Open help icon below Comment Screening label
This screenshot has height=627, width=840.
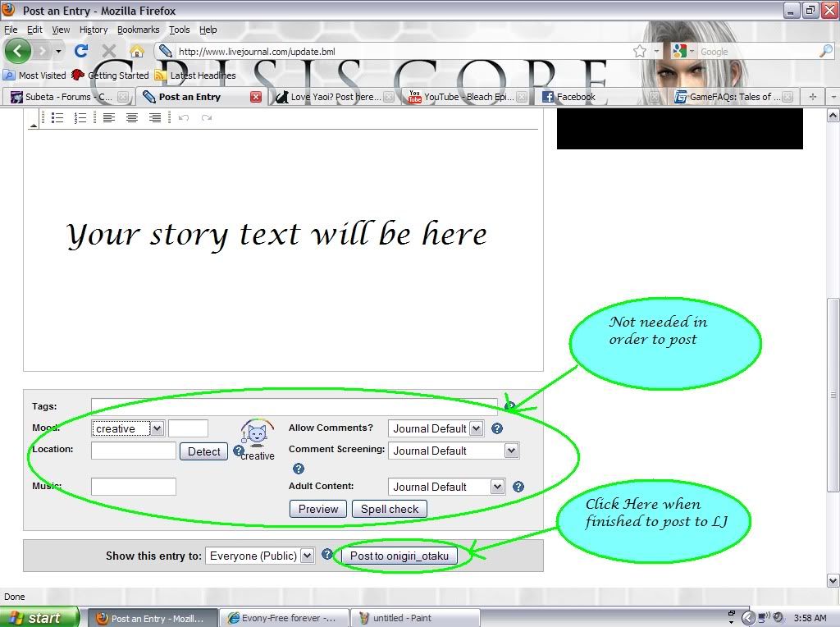point(299,469)
